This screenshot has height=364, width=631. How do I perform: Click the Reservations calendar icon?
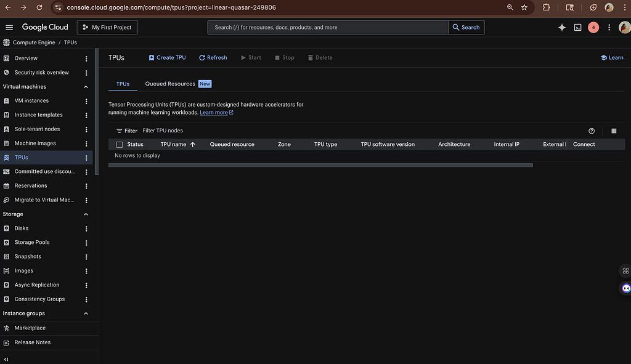6,186
